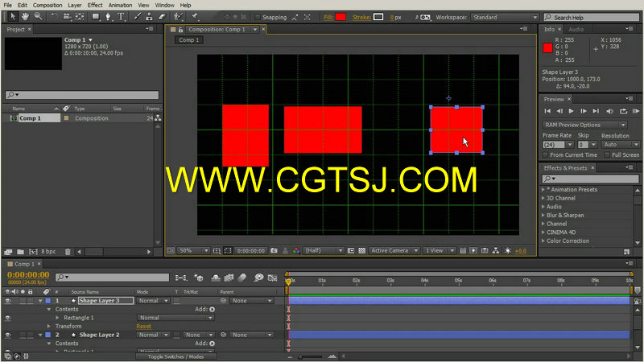Toggle the transparency grid button

(x=361, y=250)
